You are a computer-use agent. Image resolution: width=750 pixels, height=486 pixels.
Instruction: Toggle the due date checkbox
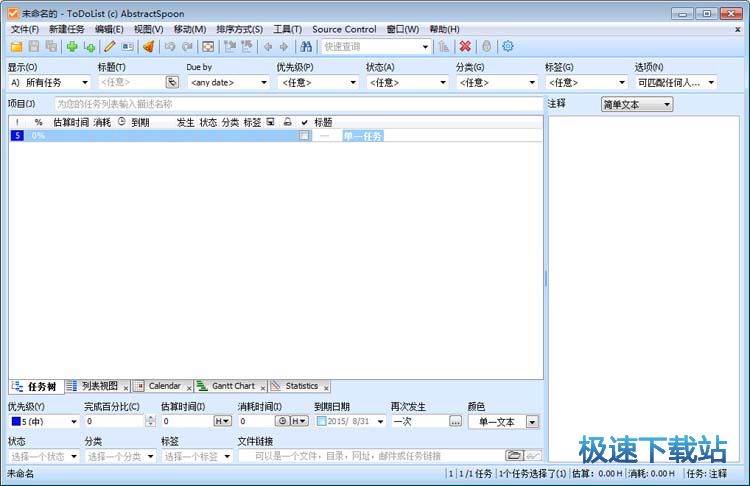click(x=321, y=422)
